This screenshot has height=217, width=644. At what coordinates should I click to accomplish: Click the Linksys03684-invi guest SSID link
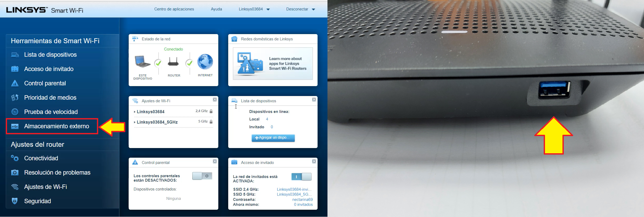click(x=294, y=189)
